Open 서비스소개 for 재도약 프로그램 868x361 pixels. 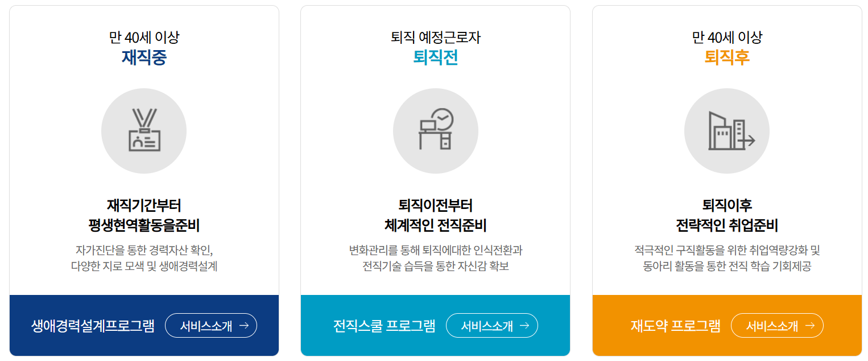[x=777, y=326]
